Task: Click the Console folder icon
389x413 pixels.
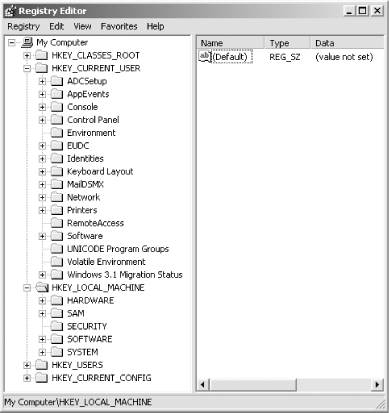Action: coord(57,107)
